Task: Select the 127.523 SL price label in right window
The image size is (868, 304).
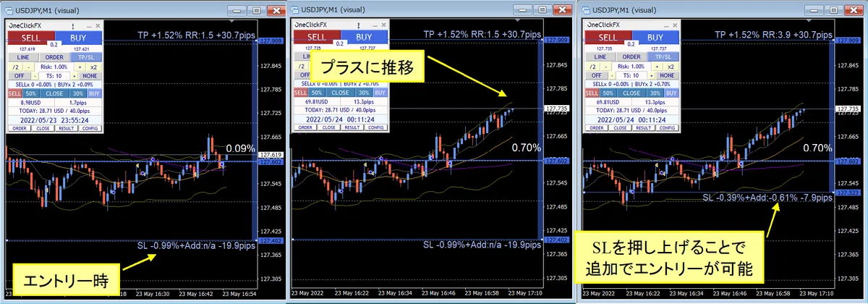Action: click(x=848, y=193)
